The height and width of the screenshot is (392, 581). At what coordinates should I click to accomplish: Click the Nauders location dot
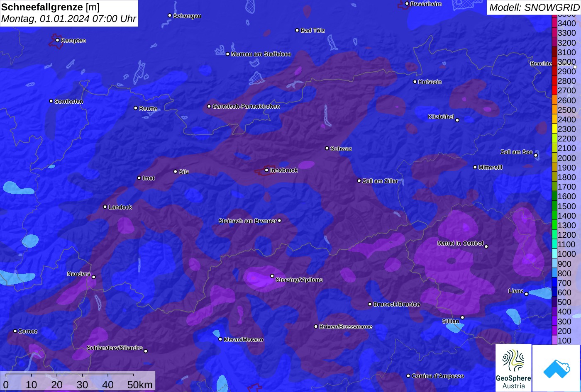tap(93, 277)
